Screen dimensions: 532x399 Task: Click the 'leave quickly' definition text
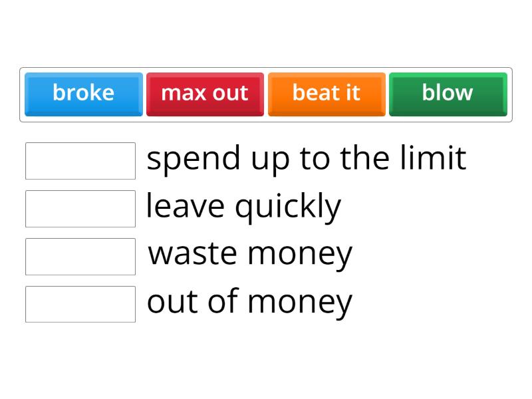point(243,207)
